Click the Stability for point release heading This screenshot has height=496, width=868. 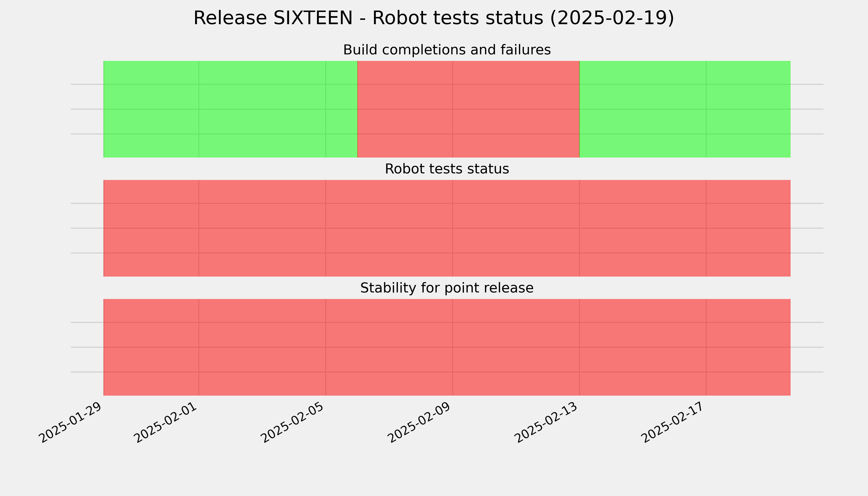447,288
